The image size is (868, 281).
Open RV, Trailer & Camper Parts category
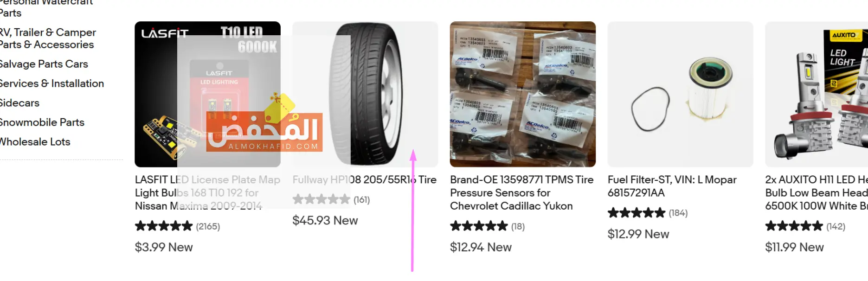point(47,38)
